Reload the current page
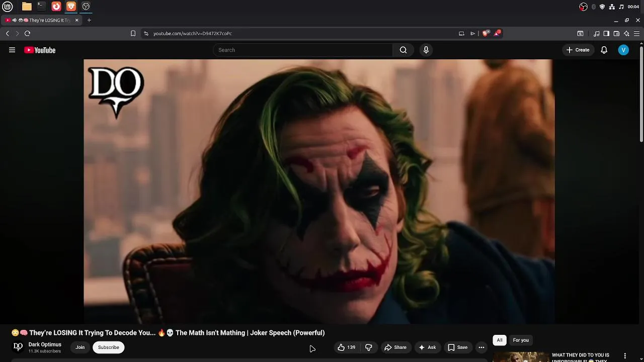 [x=27, y=33]
